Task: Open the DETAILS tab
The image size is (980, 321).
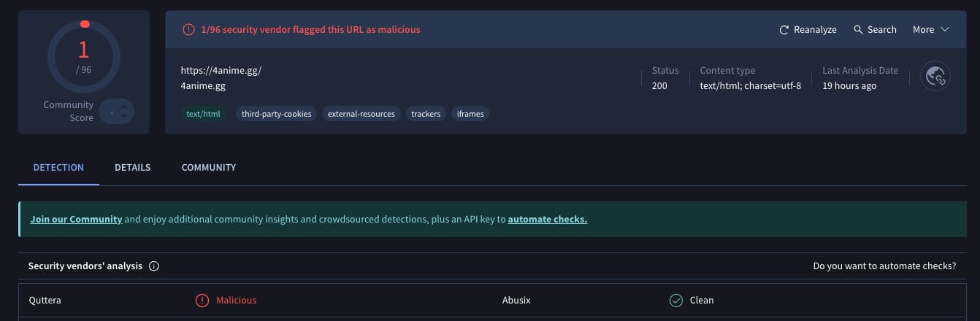Action: point(132,168)
